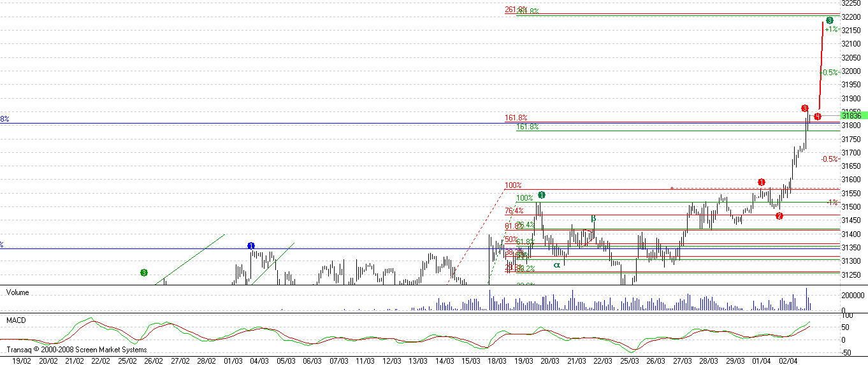Click the MACD panel label

click(x=15, y=320)
